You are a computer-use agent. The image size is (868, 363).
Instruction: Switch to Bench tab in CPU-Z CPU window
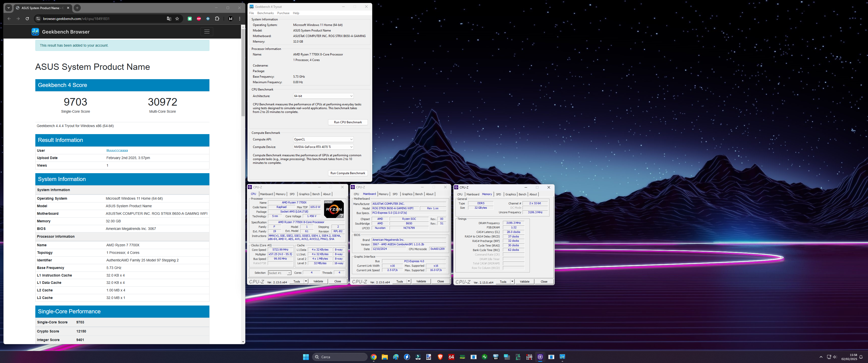tap(316, 194)
